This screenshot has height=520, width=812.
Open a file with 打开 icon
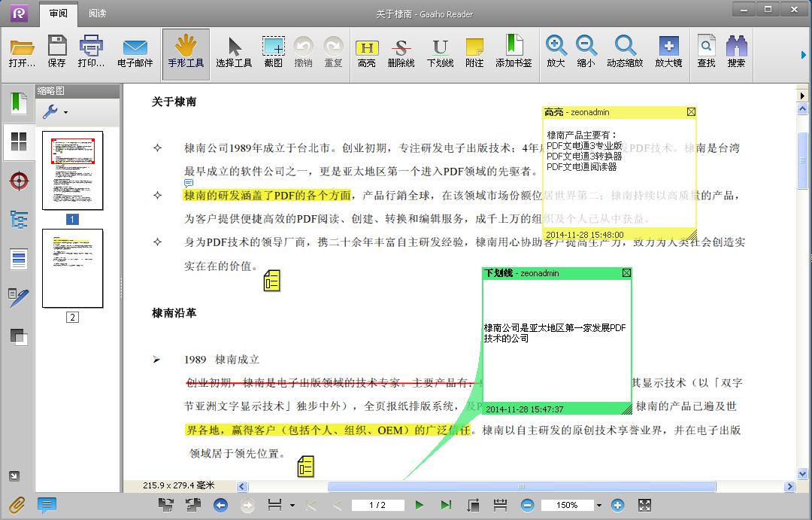tap(23, 51)
